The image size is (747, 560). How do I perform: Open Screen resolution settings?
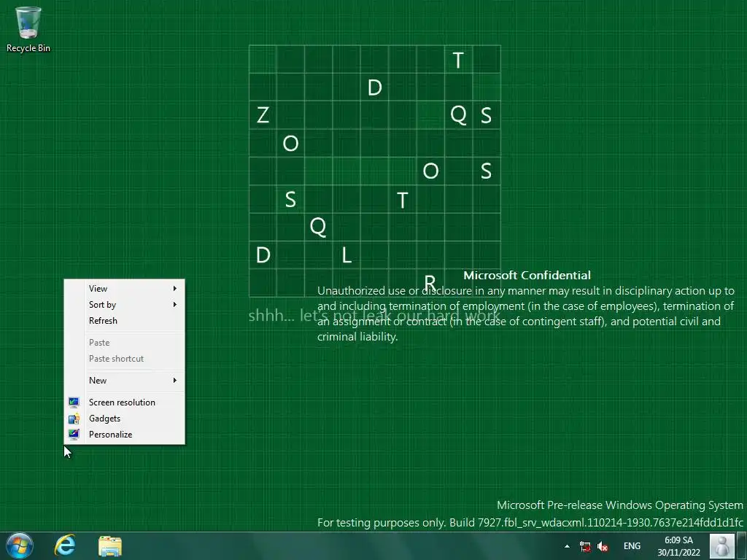124,402
